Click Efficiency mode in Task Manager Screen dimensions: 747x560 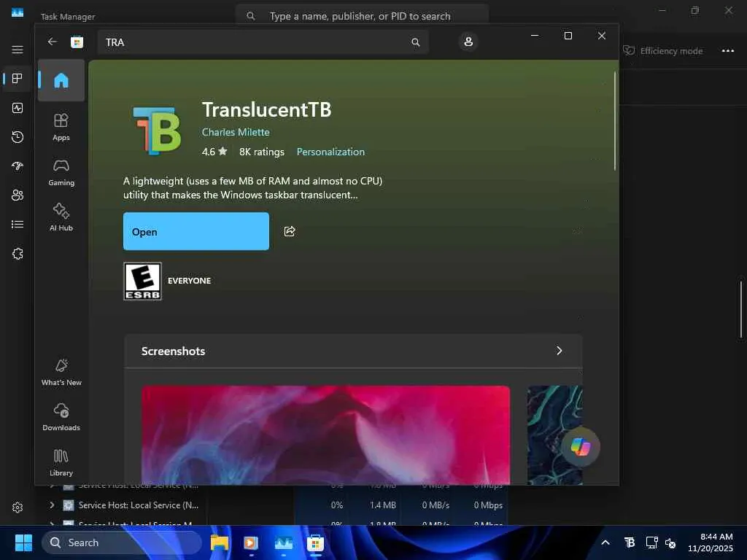coord(663,51)
